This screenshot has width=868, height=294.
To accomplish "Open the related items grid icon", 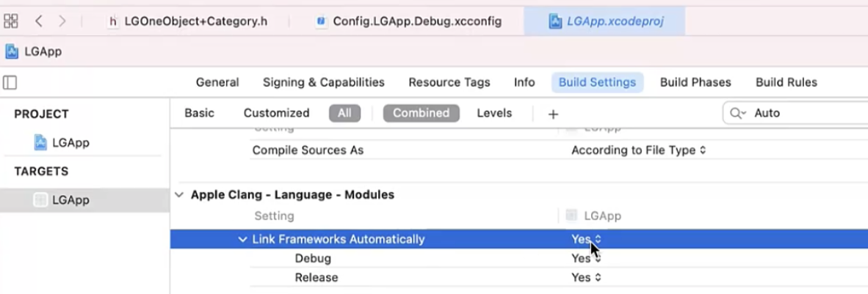I will 10,21.
